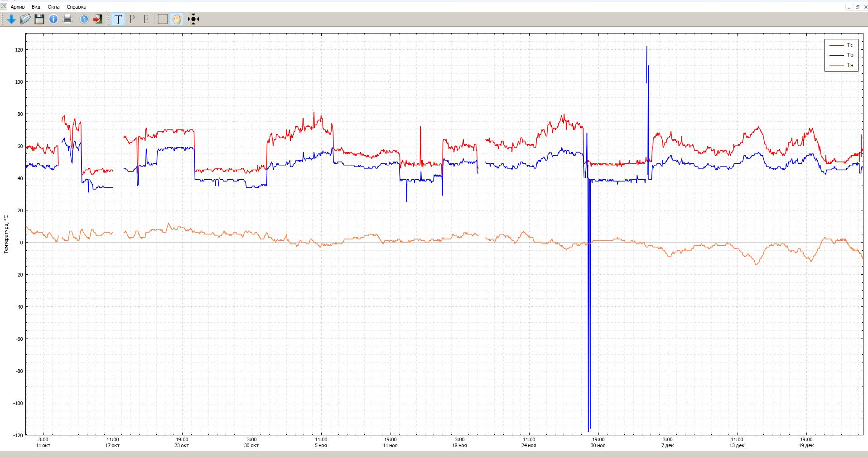Image resolution: width=868 pixels, height=458 pixels.
Task: Print the chart using printer icon
Action: coord(68,19)
